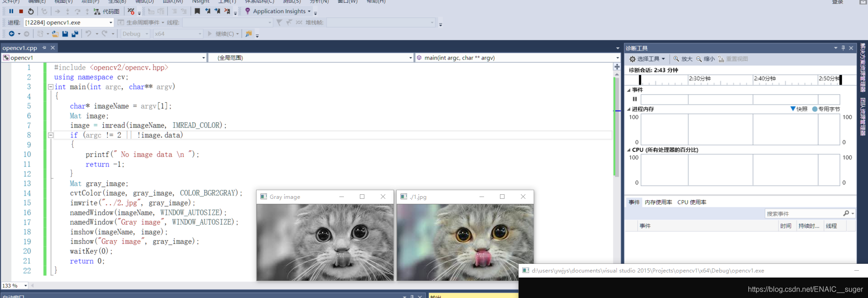Click the 放大 zoom in magnifier
Image resolution: width=868 pixels, height=298 pixels.
coord(676,59)
